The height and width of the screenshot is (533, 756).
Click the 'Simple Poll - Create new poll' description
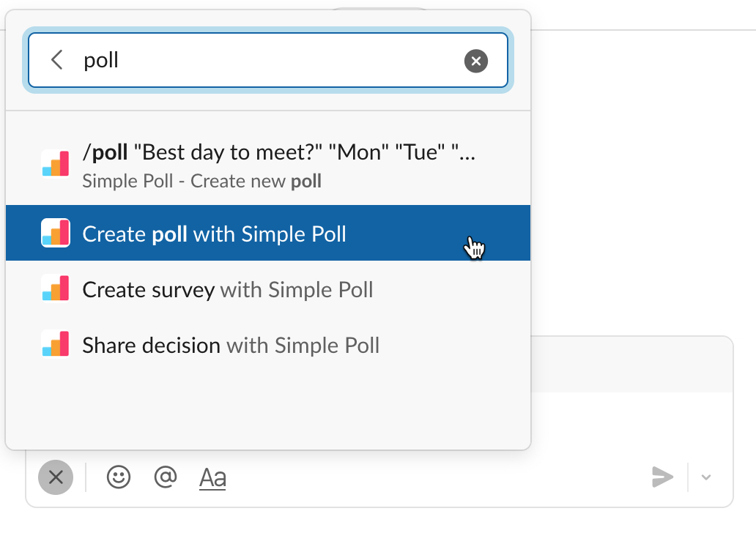click(x=202, y=181)
